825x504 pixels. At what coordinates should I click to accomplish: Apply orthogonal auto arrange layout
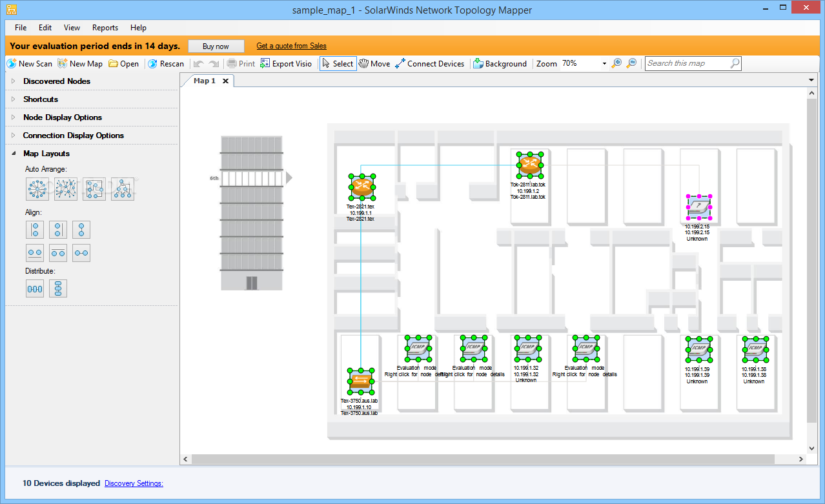[x=94, y=189]
